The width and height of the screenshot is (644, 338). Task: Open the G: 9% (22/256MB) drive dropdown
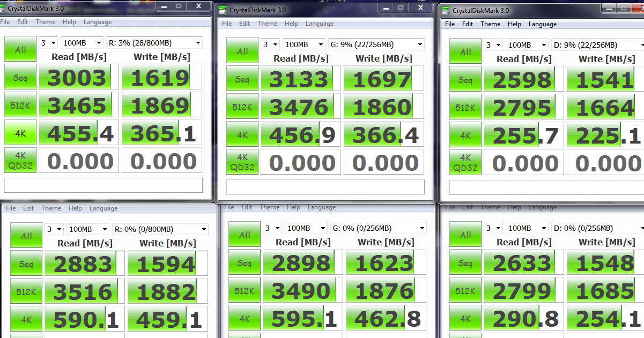coord(376,44)
